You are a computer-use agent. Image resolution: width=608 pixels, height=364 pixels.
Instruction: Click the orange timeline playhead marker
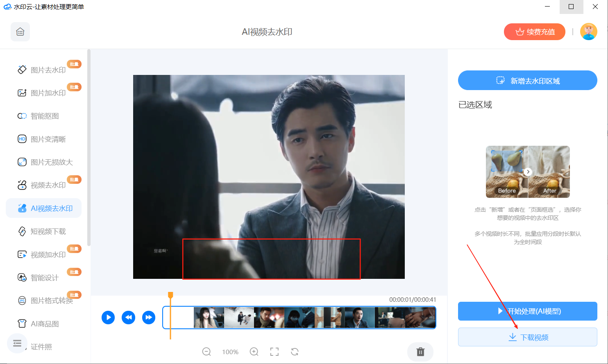click(x=170, y=295)
